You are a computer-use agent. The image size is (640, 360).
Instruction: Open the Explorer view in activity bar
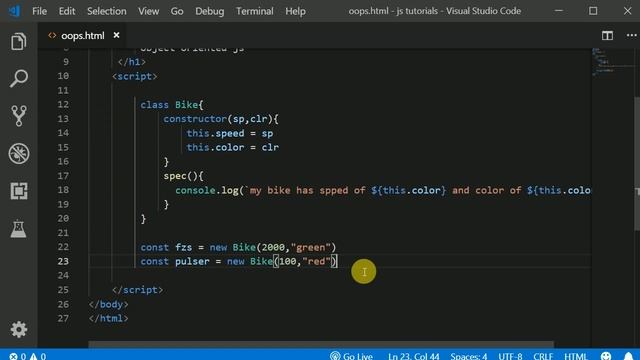18,42
